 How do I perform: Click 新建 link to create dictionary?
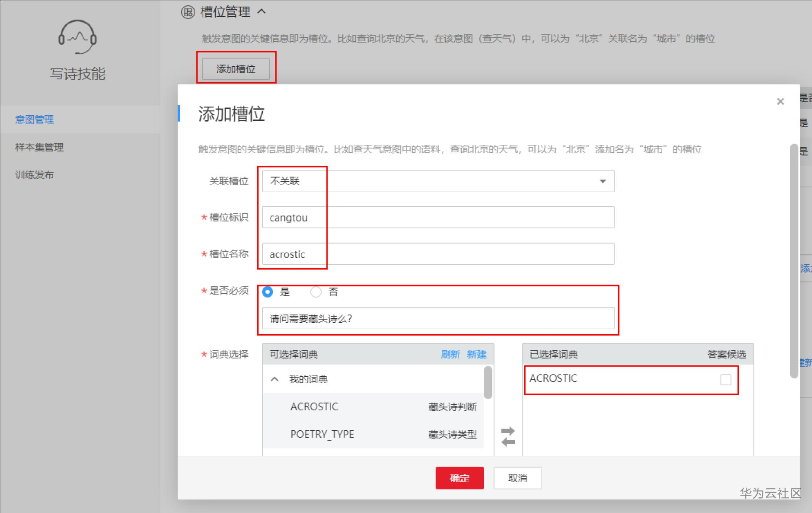(476, 354)
